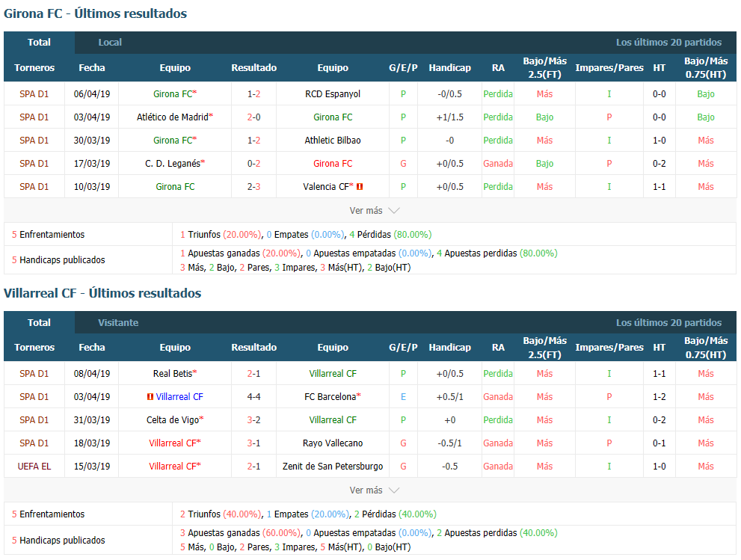Open Los últimos 20 partidos for Villarreal CF
This screenshot has height=560, width=741.
point(668,322)
